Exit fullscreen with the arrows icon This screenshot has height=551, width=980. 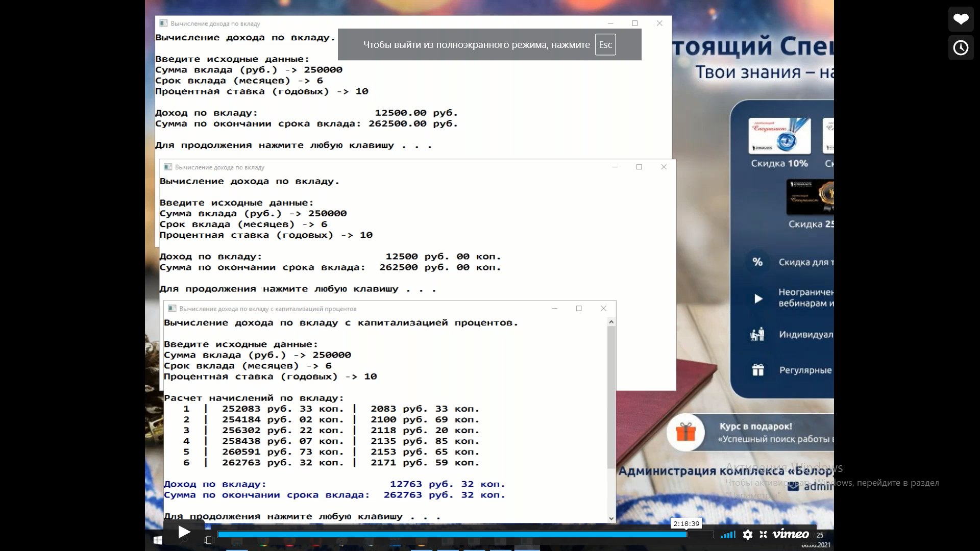point(763,535)
